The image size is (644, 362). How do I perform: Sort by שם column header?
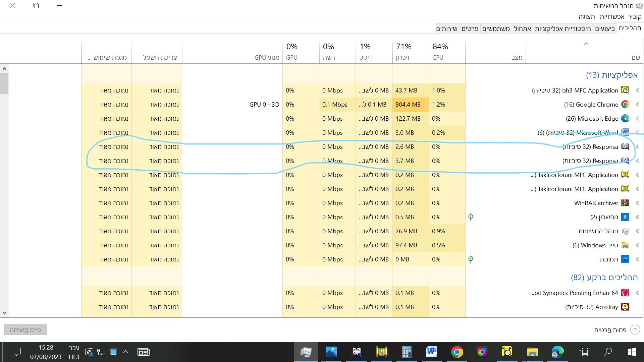click(x=585, y=52)
